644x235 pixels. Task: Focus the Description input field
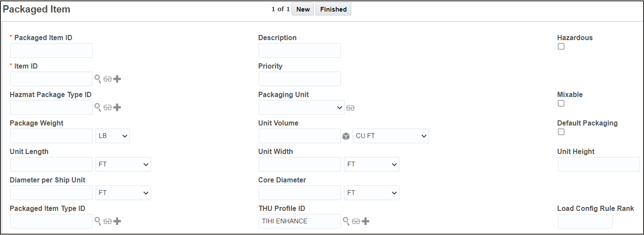(300, 50)
